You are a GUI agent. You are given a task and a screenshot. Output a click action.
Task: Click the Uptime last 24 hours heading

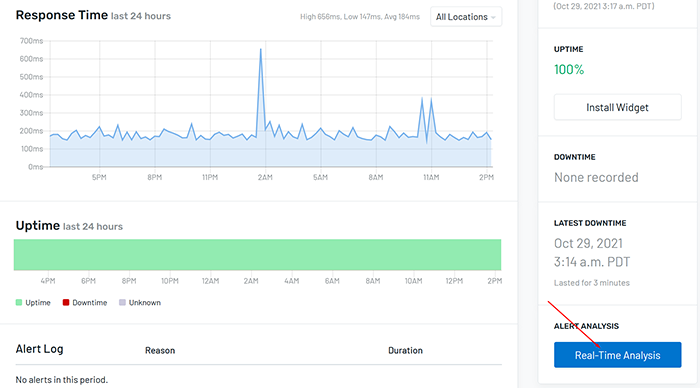[x=69, y=225]
